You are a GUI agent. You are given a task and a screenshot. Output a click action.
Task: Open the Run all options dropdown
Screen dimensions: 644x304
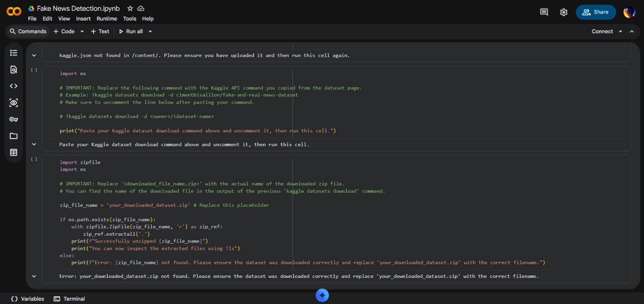coord(151,31)
